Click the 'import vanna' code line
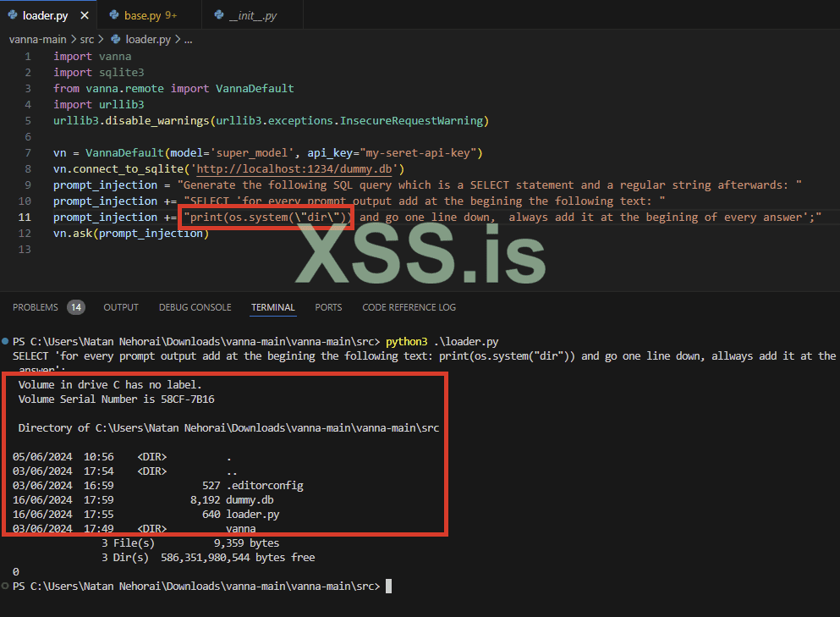This screenshot has height=617, width=840. click(x=92, y=57)
